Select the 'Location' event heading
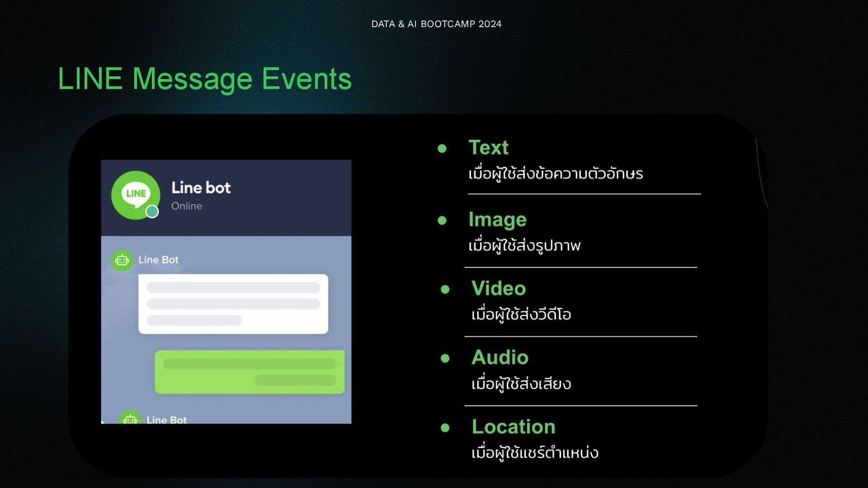Viewport: 868px width, 488px height. point(514,427)
